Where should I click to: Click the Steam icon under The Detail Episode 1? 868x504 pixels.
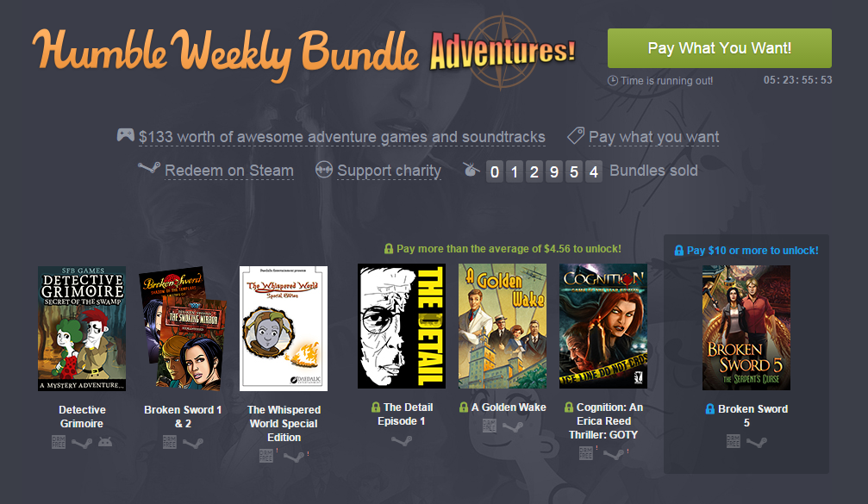pyautogui.click(x=402, y=440)
